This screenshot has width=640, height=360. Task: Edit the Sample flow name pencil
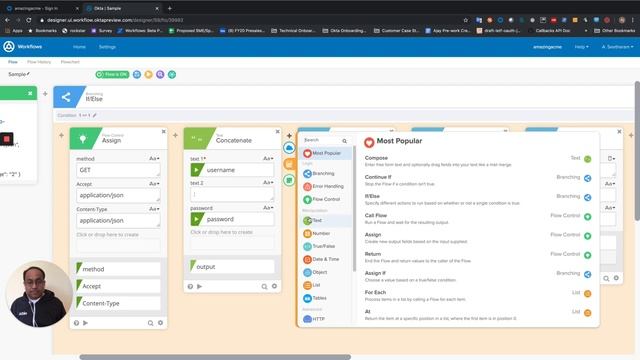click(28, 74)
